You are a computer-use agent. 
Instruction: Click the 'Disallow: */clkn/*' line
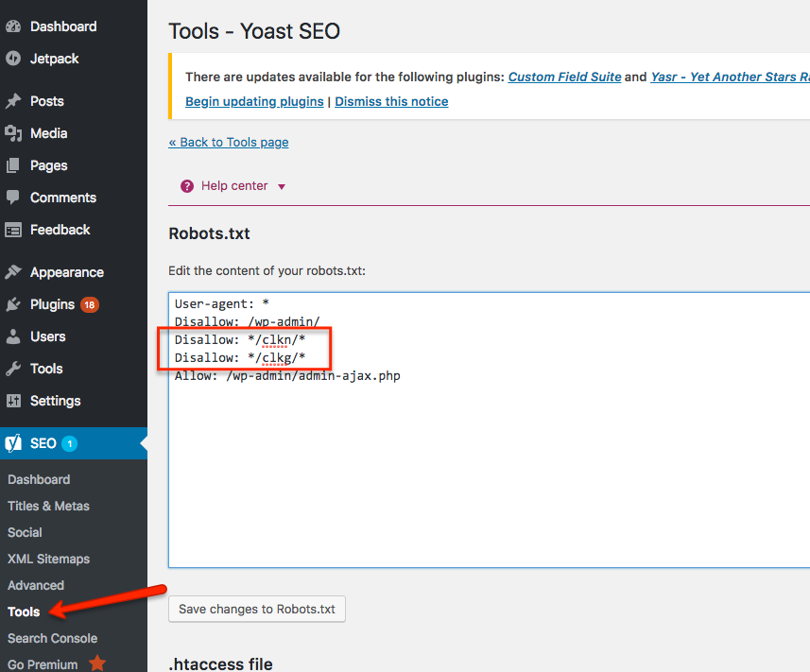(240, 339)
